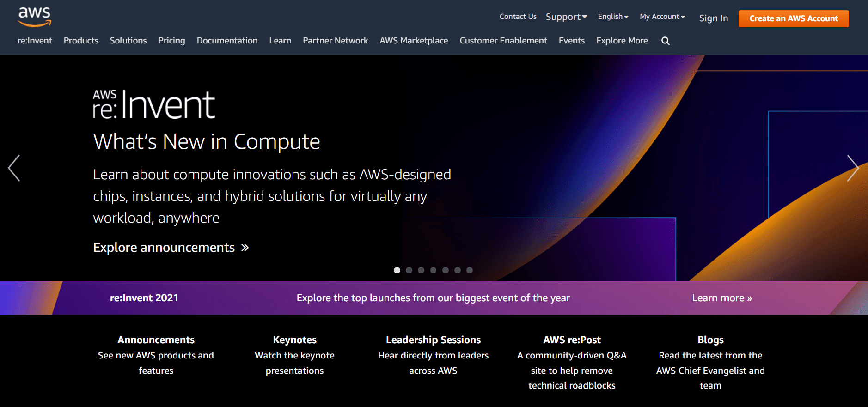868x407 pixels.
Task: Go to previous carousel slide arrow
Action: 14,168
